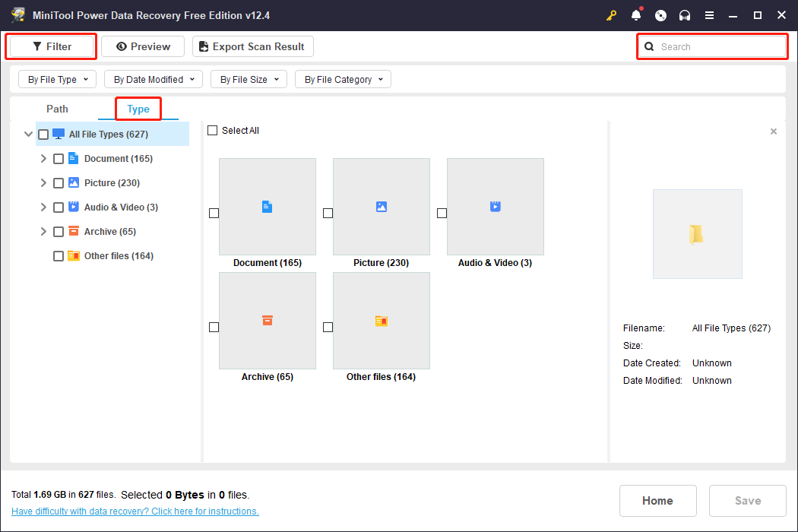Open the headset support icon
Viewport: 798px width, 532px height.
tap(685, 15)
